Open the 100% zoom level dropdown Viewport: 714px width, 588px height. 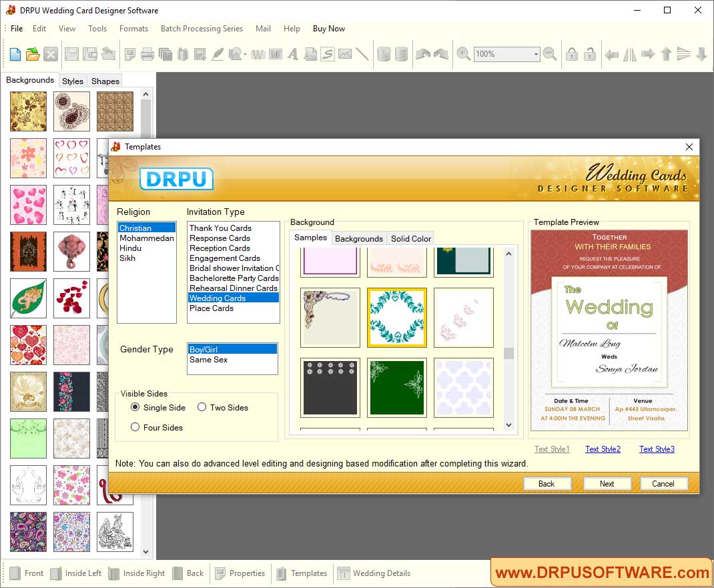[x=536, y=54]
